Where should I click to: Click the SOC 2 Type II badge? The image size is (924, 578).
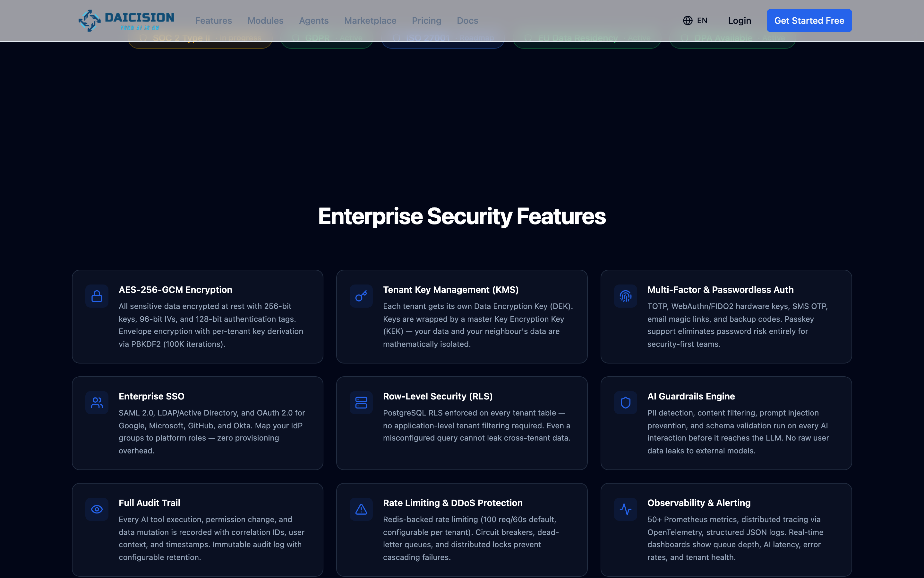200,39
